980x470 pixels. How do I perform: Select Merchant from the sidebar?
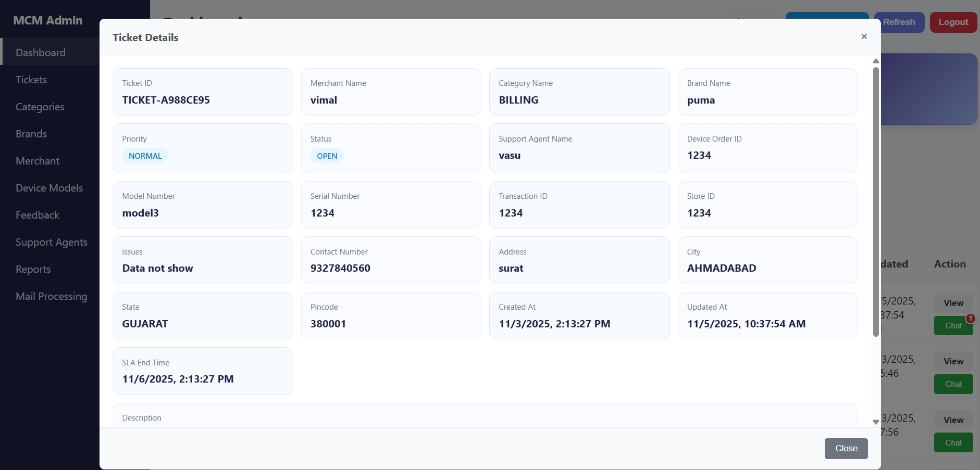38,161
